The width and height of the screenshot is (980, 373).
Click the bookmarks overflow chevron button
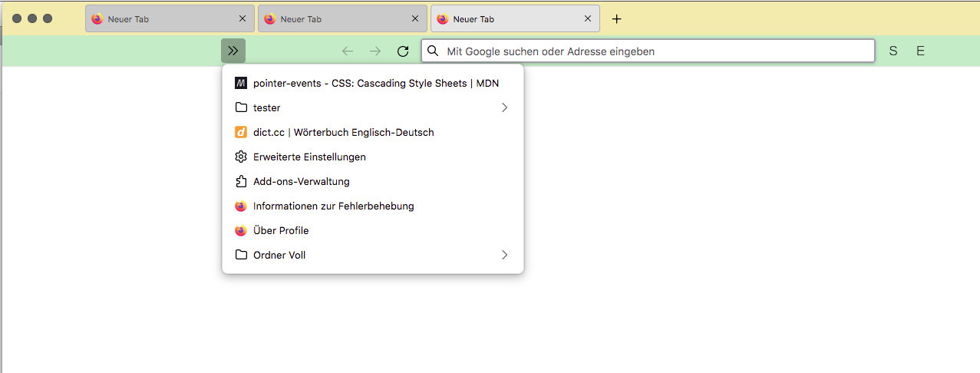[233, 51]
